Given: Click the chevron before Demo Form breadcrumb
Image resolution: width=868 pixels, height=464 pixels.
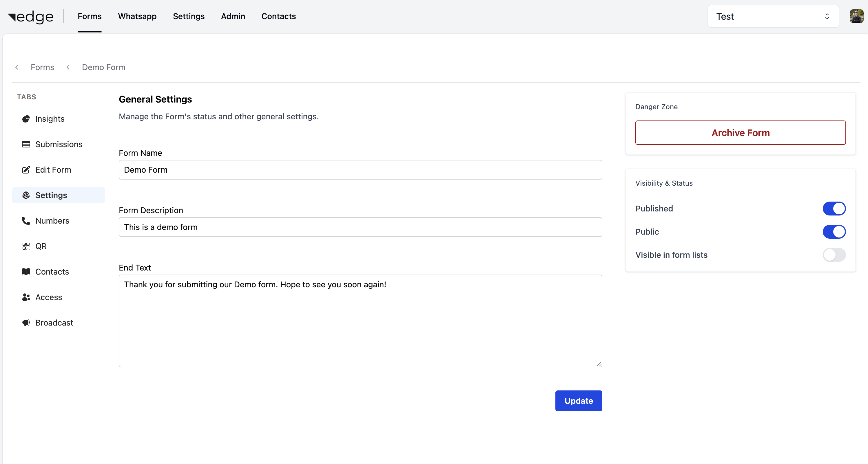Looking at the screenshot, I should tap(68, 67).
